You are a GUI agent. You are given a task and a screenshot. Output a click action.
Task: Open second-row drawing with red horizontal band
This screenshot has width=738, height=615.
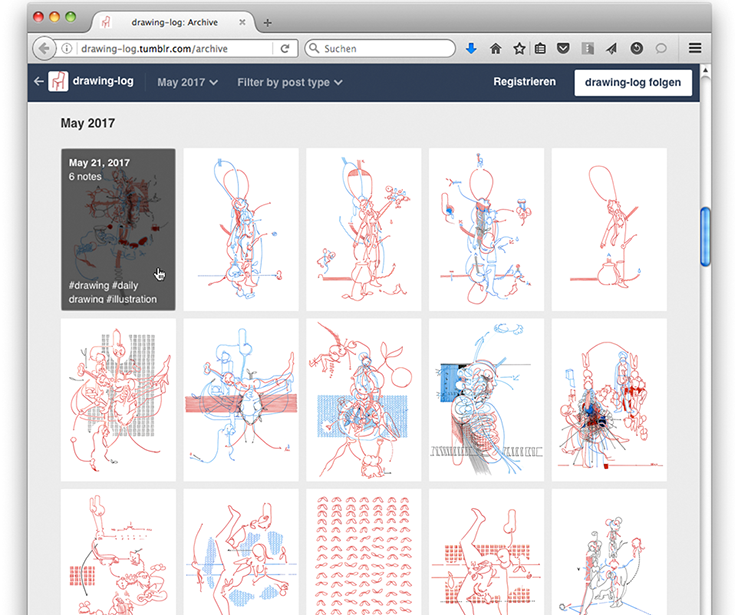point(241,400)
